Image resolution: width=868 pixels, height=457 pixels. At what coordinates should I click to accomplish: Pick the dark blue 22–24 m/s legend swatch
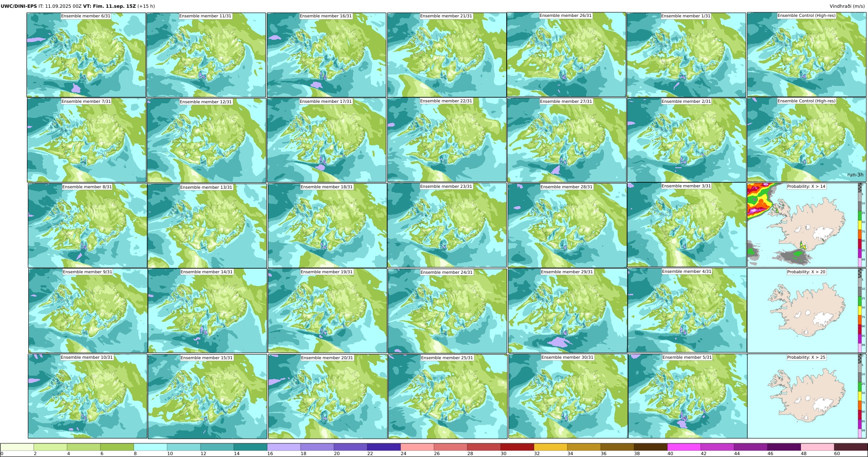pos(384,447)
